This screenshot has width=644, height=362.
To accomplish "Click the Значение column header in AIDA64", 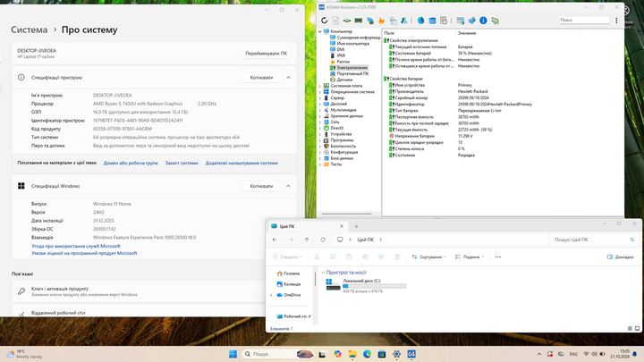I will 467,33.
